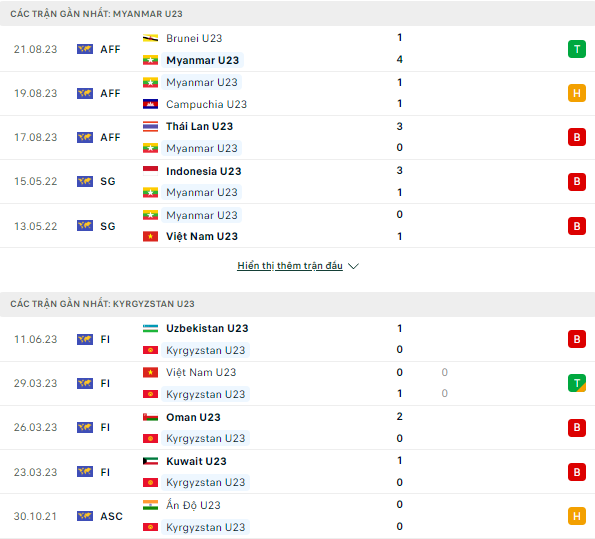The width and height of the screenshot is (595, 539).
Task: Click the Ấn Độ U23 team name
Action: [x=193, y=505]
